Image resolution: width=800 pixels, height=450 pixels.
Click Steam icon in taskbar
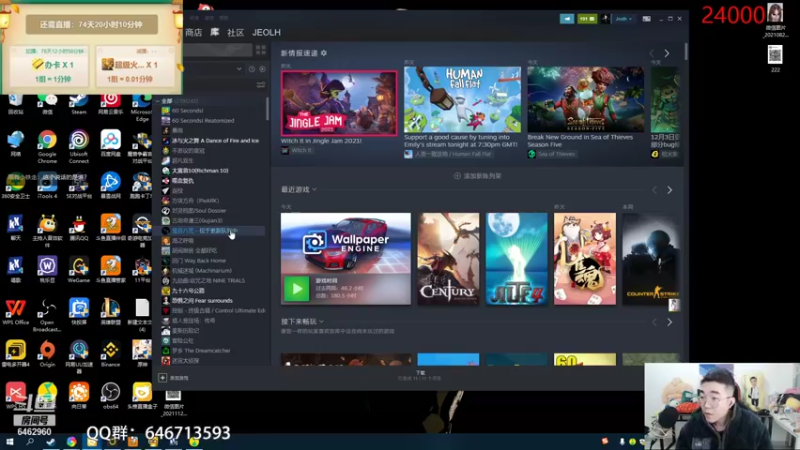51,442
